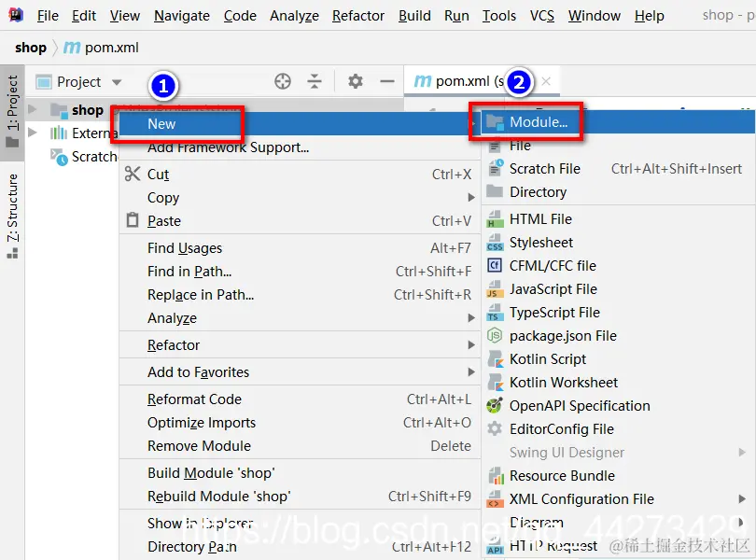Open the Project view dropdown
The image size is (756, 560).
pyautogui.click(x=116, y=82)
